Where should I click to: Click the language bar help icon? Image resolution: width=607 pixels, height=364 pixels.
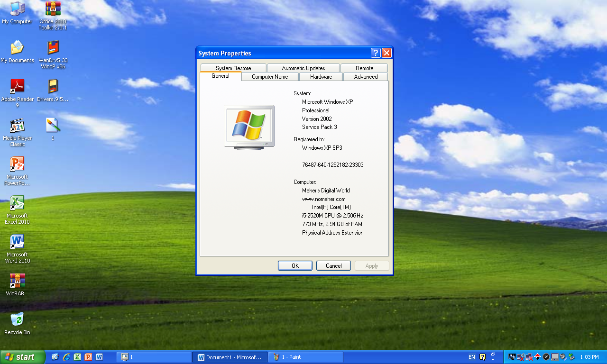point(483,357)
